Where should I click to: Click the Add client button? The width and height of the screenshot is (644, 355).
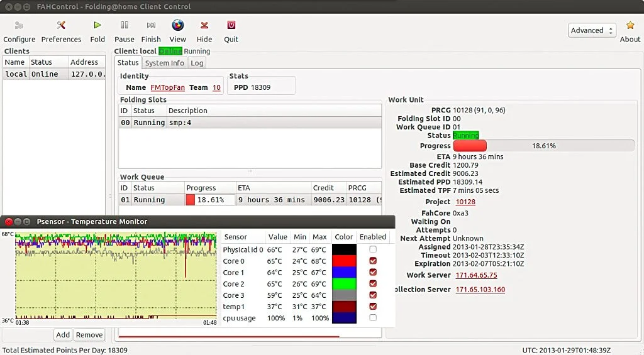(63, 335)
